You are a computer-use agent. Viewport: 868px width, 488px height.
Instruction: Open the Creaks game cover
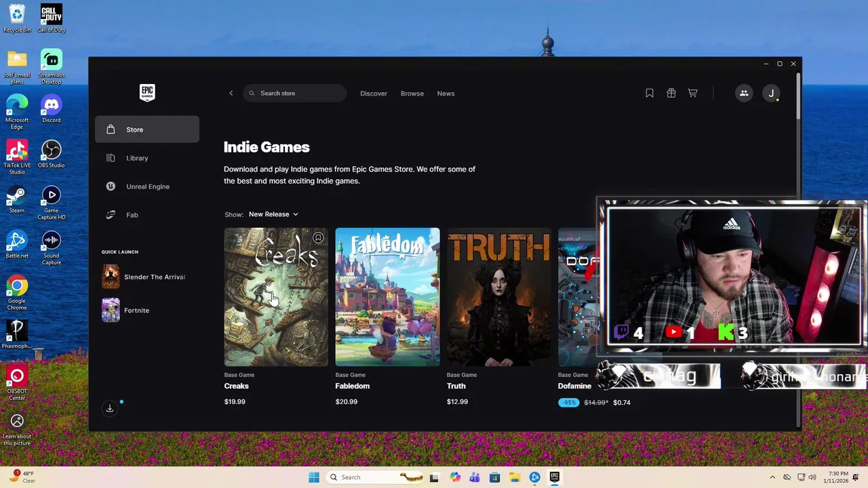click(276, 297)
